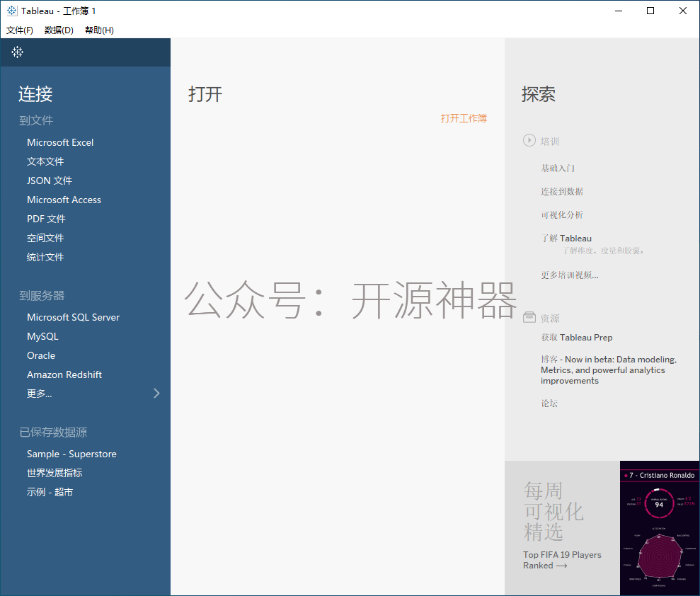Open the 文件(F) menu
Screen dimensions: 700x596
[20, 30]
